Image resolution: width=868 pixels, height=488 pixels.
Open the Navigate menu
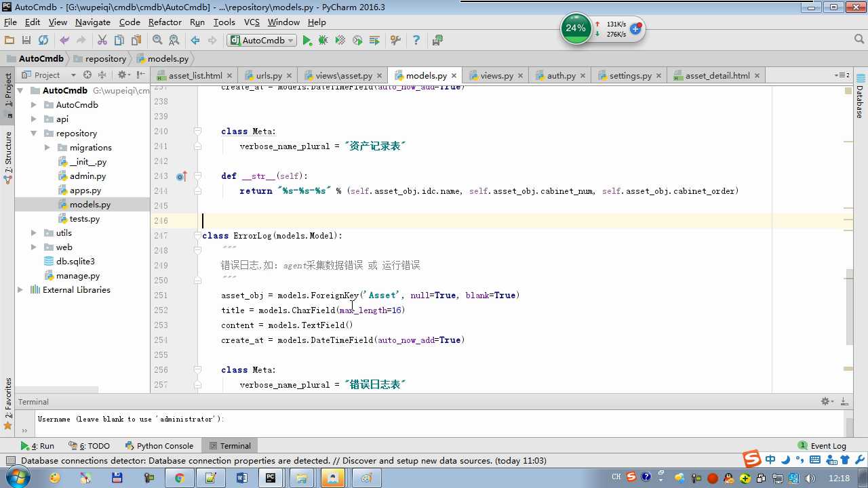coord(93,22)
